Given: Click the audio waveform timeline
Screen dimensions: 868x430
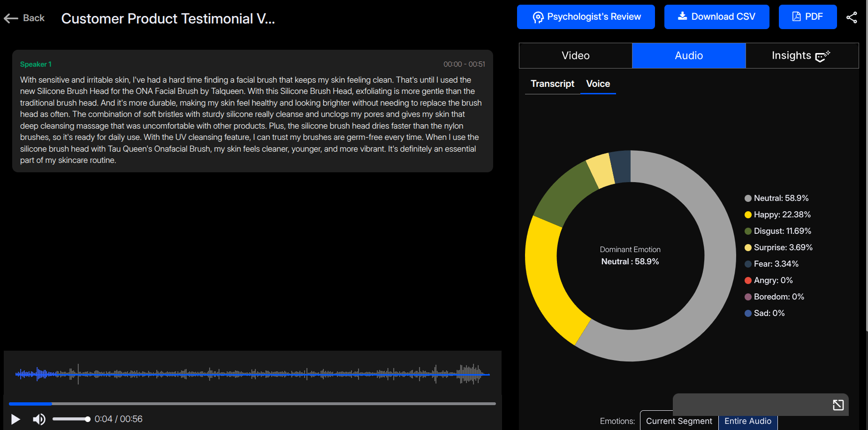Looking at the screenshot, I should coord(252,374).
